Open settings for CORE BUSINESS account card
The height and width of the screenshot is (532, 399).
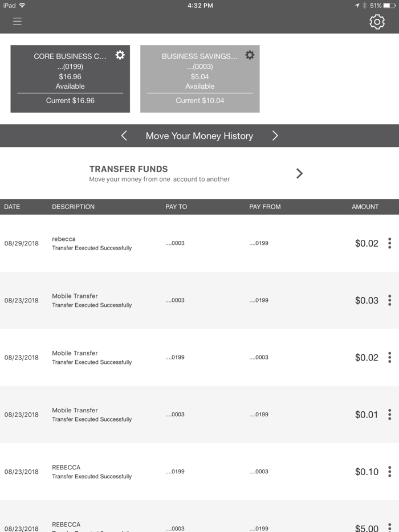[120, 55]
